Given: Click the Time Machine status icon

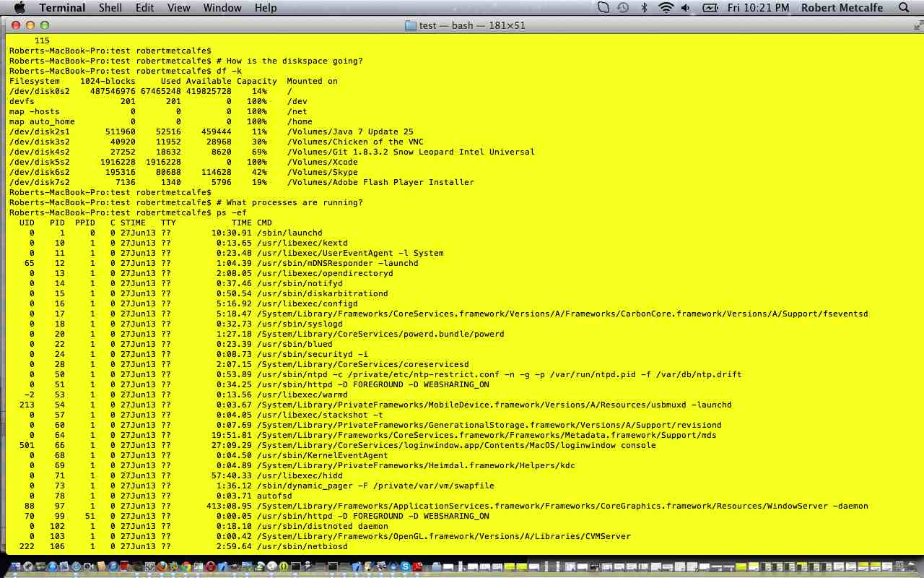Looking at the screenshot, I should 623,8.
